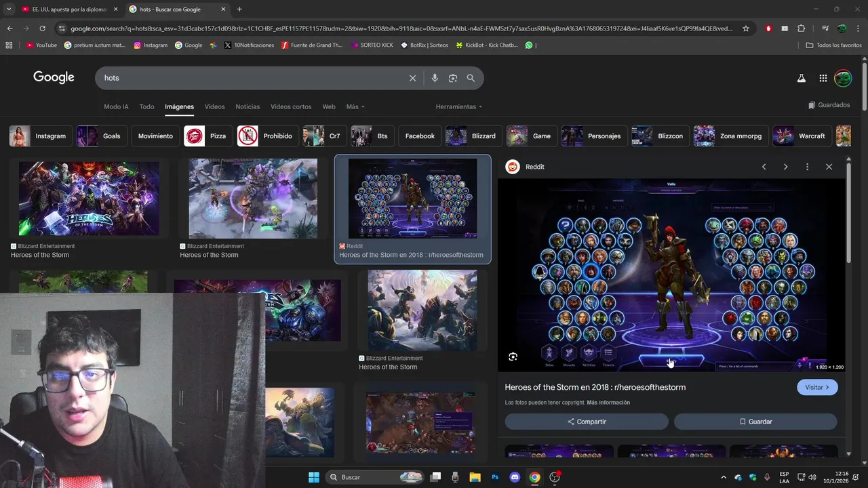This screenshot has height=488, width=868.
Task: Open the snowy gameplay battle thumbnail
Action: coord(253,199)
